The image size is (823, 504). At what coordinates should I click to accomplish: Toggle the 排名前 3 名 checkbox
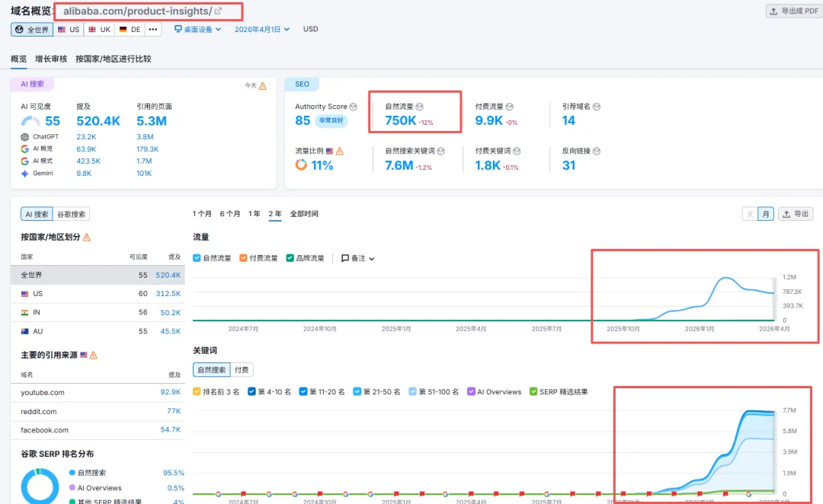click(x=197, y=392)
